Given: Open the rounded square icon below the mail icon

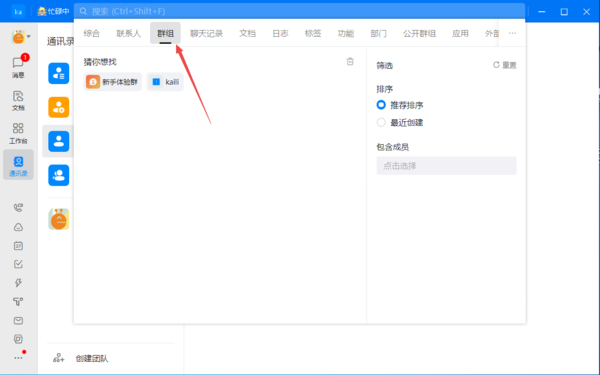Looking at the screenshot, I should click(18, 339).
